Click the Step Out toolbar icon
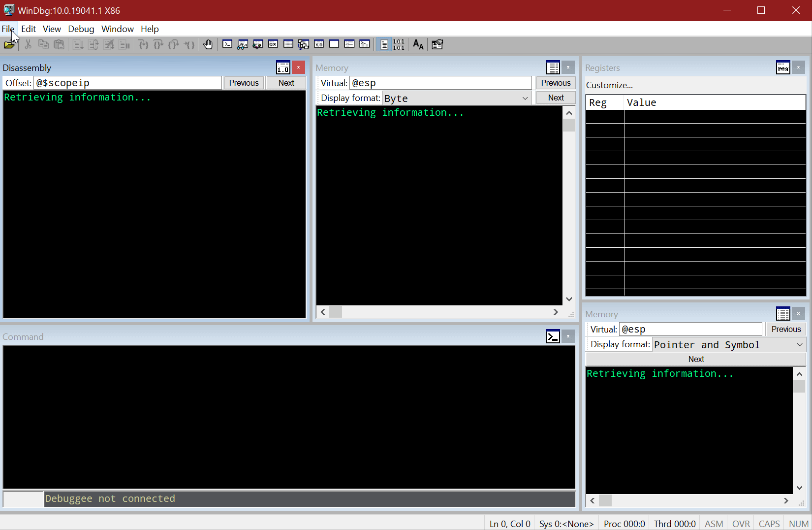This screenshot has width=812, height=530. tap(174, 44)
